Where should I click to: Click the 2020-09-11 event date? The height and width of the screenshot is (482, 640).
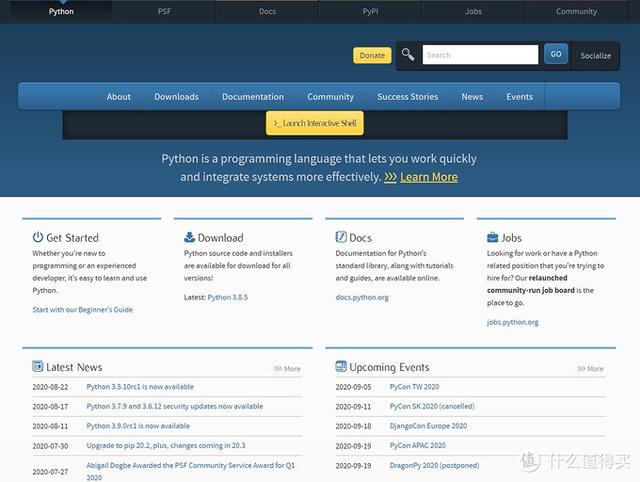tap(353, 406)
